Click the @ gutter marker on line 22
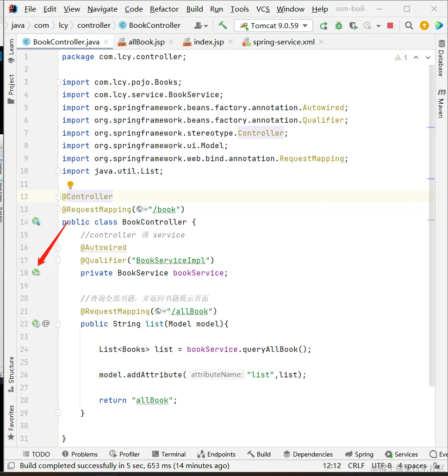Screen dimensions: 448x476 pyautogui.click(x=46, y=323)
